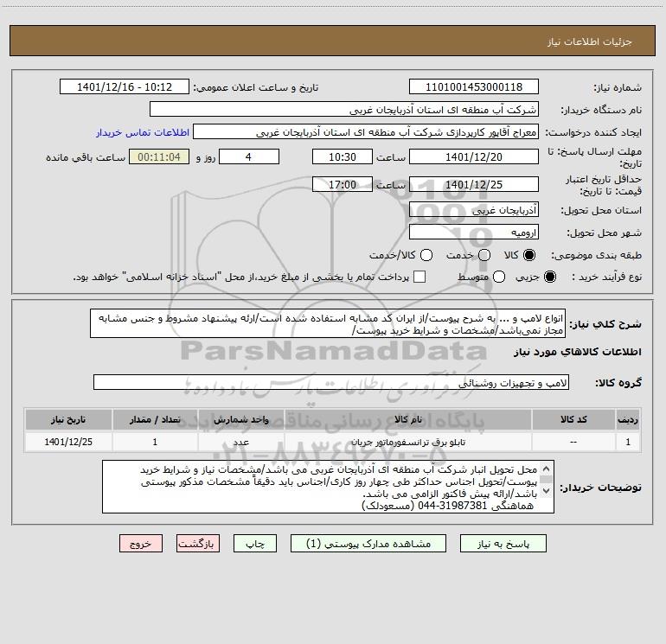Click the پاسخ به نیاز button
The width and height of the screenshot is (666, 644).
[x=503, y=544]
